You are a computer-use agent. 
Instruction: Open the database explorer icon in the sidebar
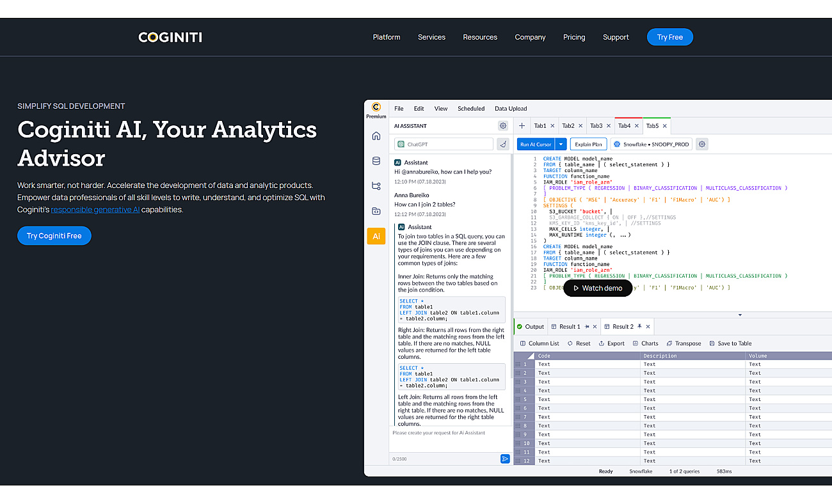[376, 161]
